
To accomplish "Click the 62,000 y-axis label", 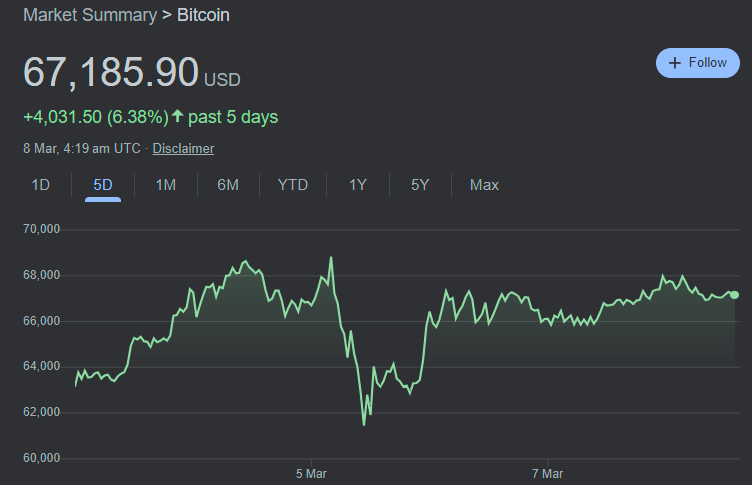I will [42, 412].
